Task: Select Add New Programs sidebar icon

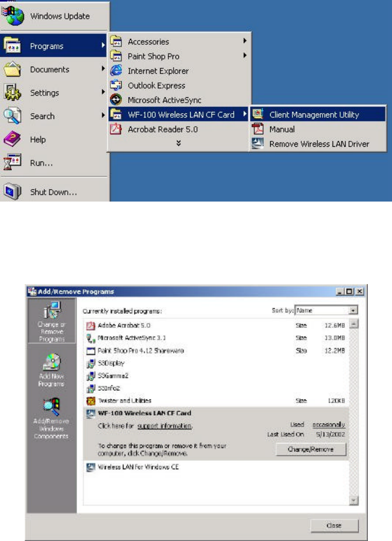Action: tap(52, 370)
